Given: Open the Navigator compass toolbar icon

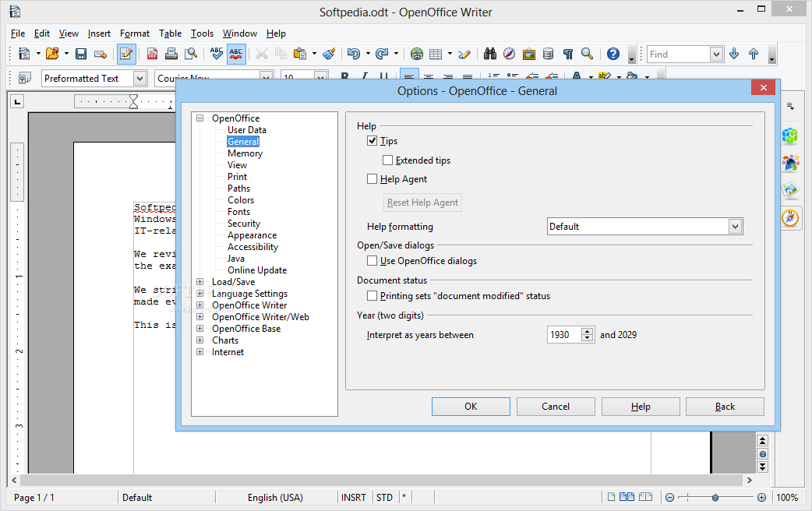Looking at the screenshot, I should pos(510,54).
